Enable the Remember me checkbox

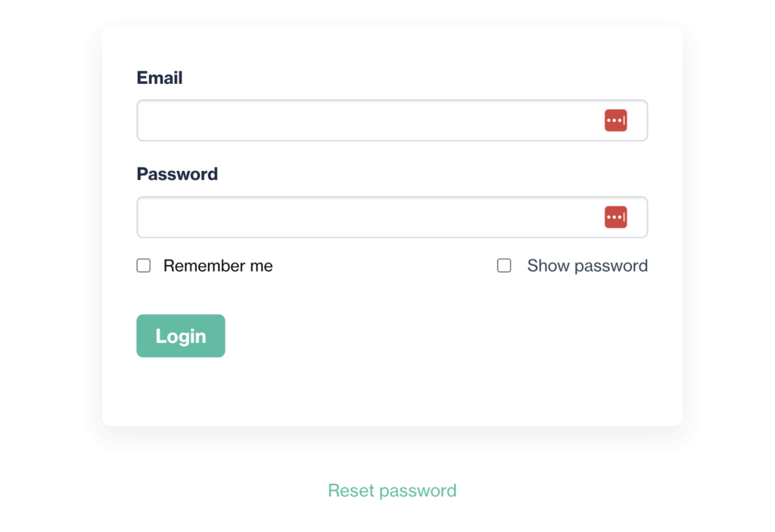tap(143, 266)
